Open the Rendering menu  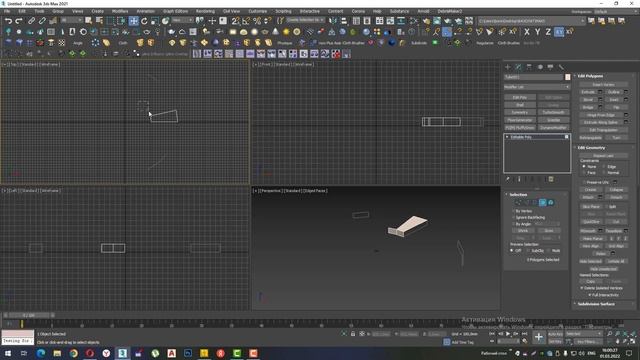(x=205, y=11)
